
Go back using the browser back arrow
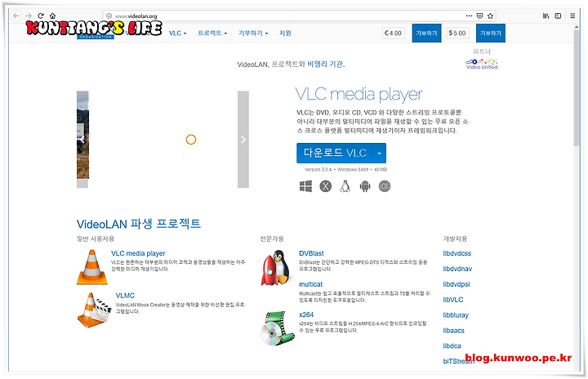[16, 16]
